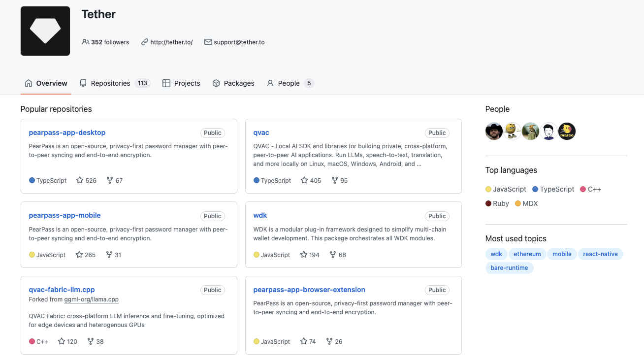Open stargazers of pearpass-app-browser-extension (74 stars)
This screenshot has height=364, width=644.
(x=308, y=342)
